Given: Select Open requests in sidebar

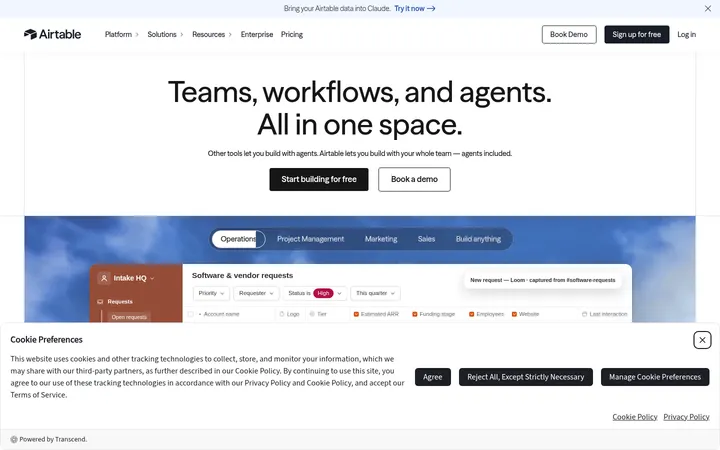Looking at the screenshot, I should (129, 317).
